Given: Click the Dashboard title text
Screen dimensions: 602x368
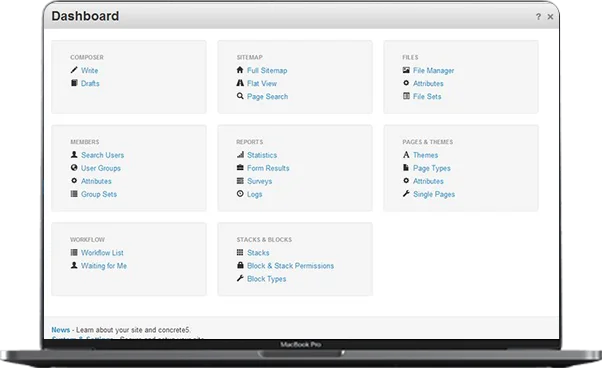Looking at the screenshot, I should [x=85, y=16].
